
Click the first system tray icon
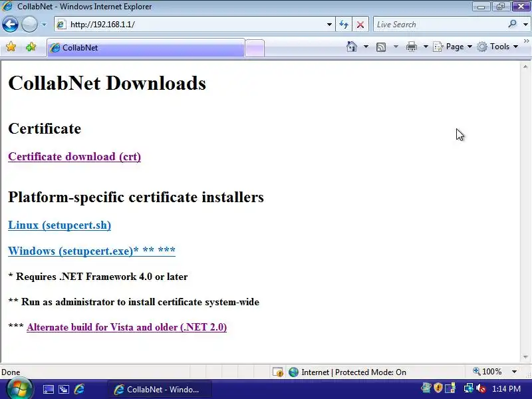[426, 388]
